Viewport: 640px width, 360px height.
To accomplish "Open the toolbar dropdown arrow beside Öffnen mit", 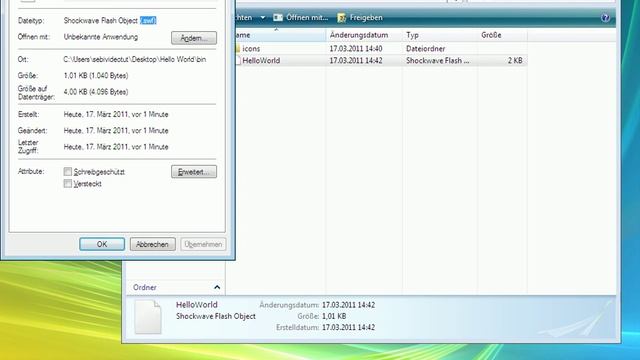I will (x=262, y=18).
